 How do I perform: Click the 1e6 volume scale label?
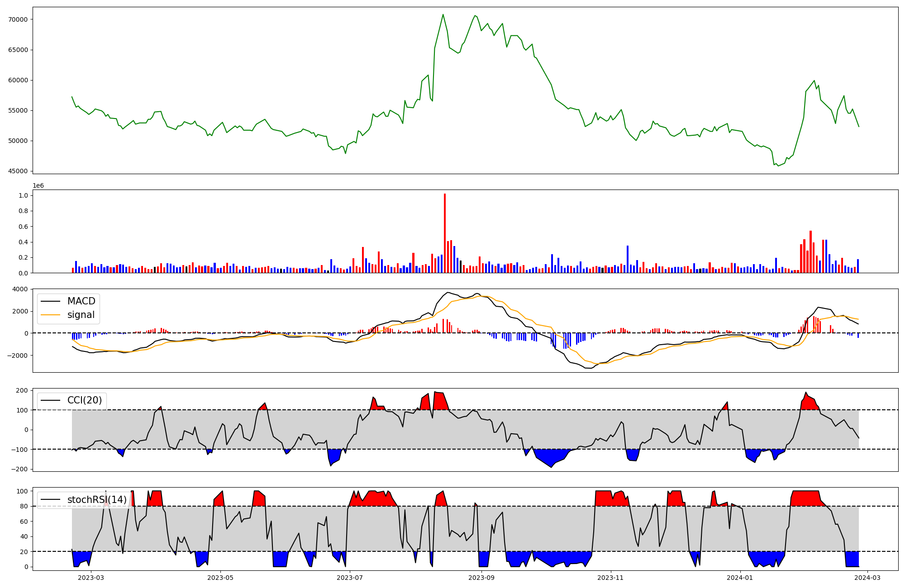coord(38,185)
